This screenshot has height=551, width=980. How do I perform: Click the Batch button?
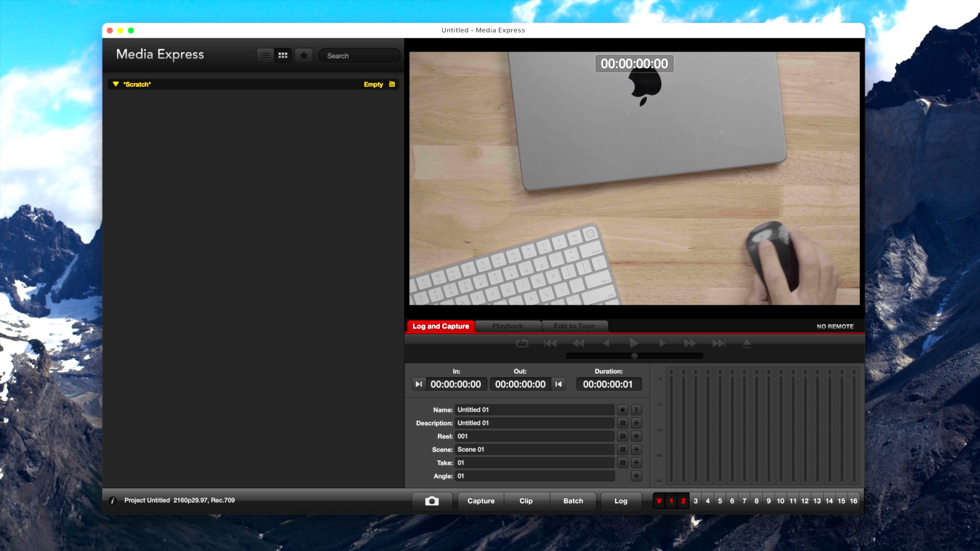point(573,501)
